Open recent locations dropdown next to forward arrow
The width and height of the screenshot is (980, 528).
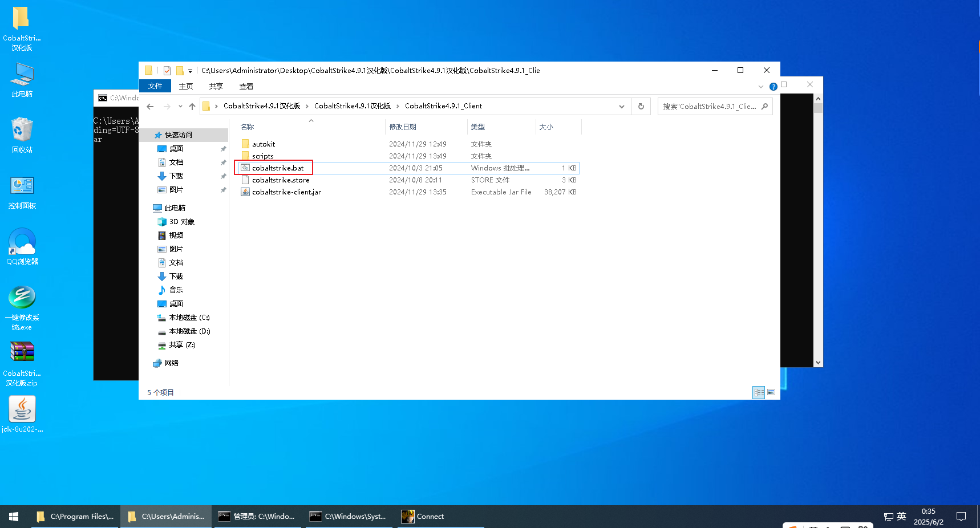click(x=180, y=107)
